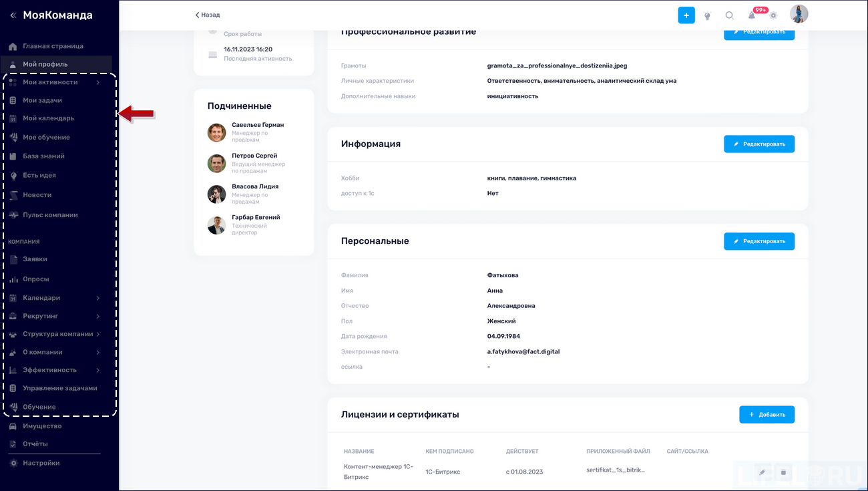Edit the certificate row using the pencil icon

pyautogui.click(x=762, y=472)
